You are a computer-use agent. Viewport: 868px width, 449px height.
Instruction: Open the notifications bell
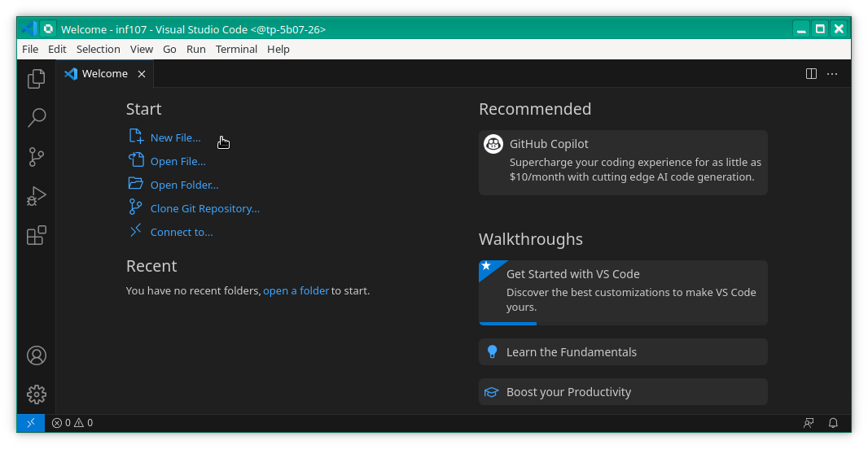click(833, 423)
